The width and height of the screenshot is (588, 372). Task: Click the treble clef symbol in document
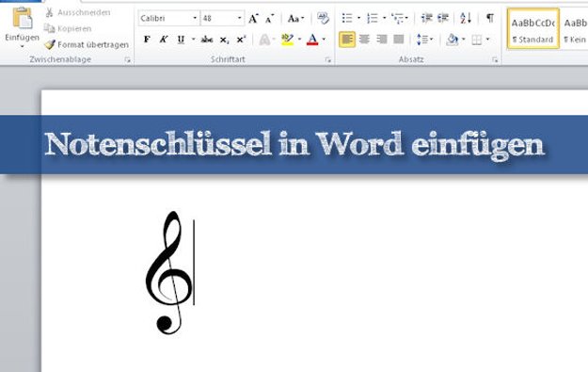(168, 272)
